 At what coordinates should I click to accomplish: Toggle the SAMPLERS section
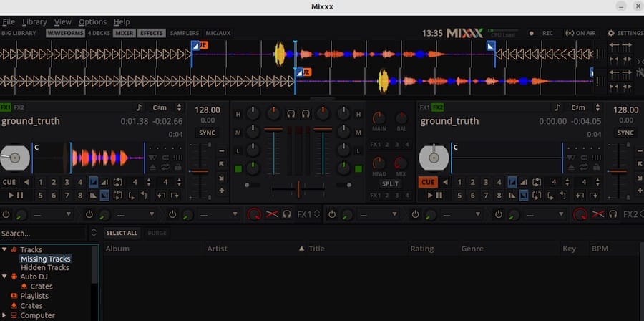click(x=185, y=33)
